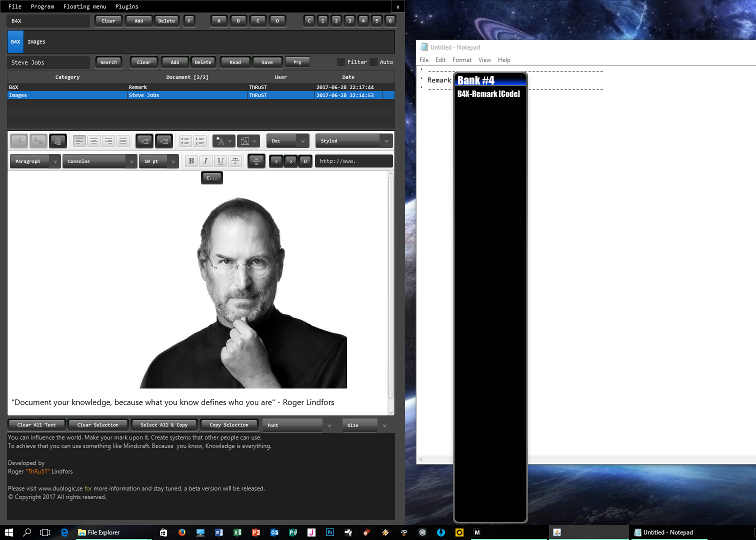Image resolution: width=756 pixels, height=540 pixels.
Task: Click the Read button
Action: 235,62
